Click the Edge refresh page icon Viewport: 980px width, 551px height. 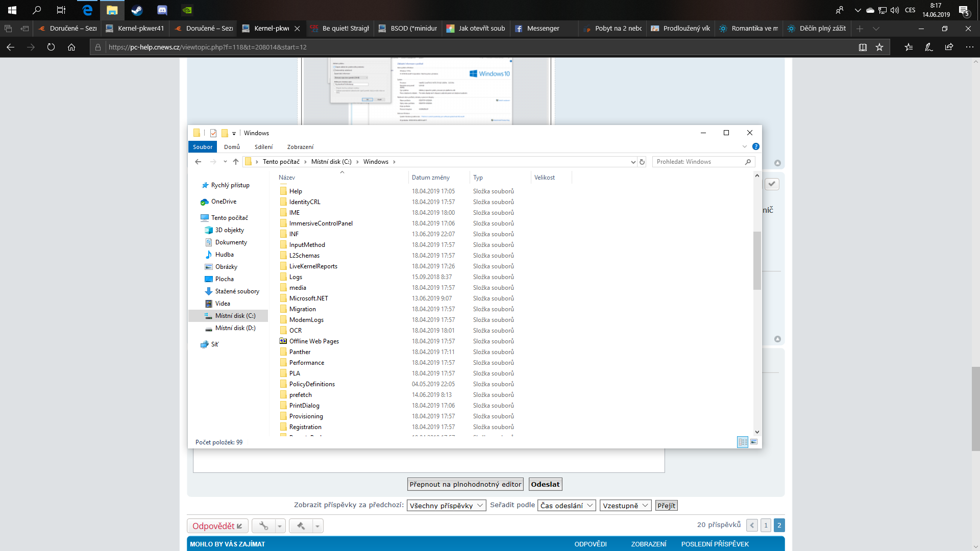[x=51, y=47]
